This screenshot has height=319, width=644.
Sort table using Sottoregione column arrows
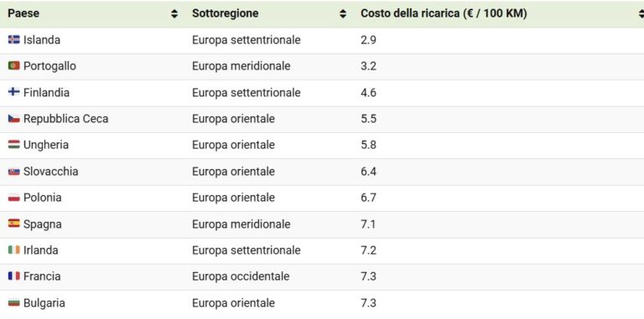tap(343, 14)
